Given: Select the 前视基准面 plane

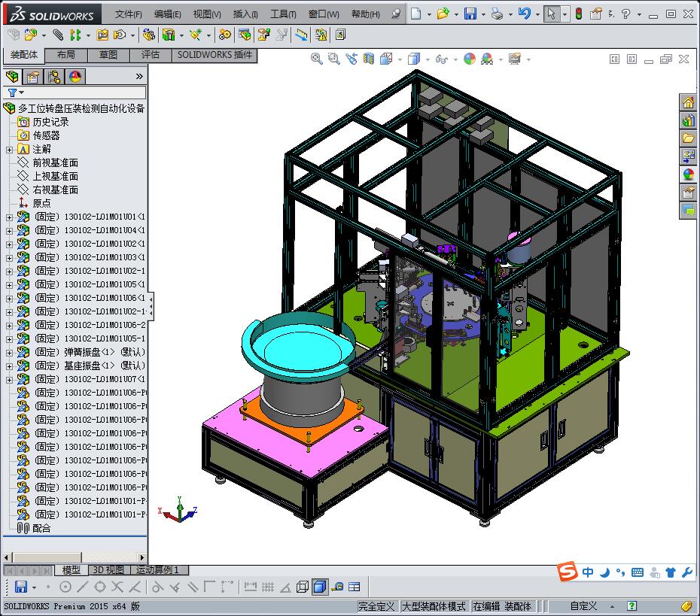Looking at the screenshot, I should (56, 162).
